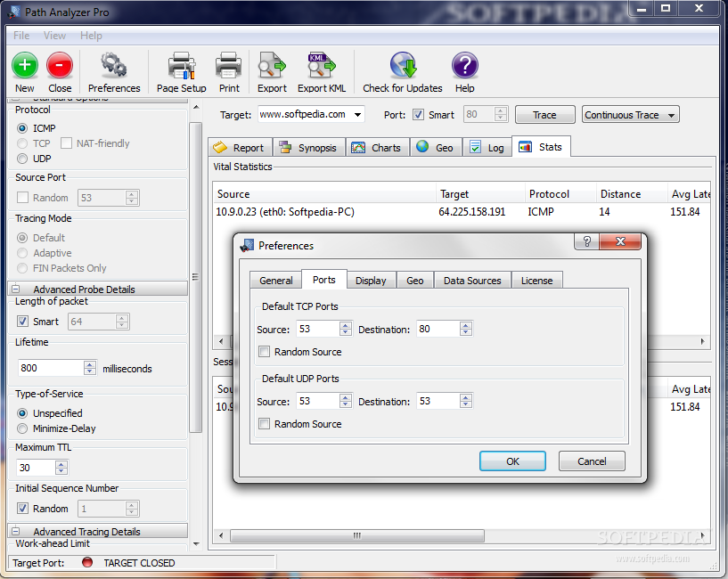Open the Target address dropdown
This screenshot has width=728, height=579.
(x=358, y=115)
